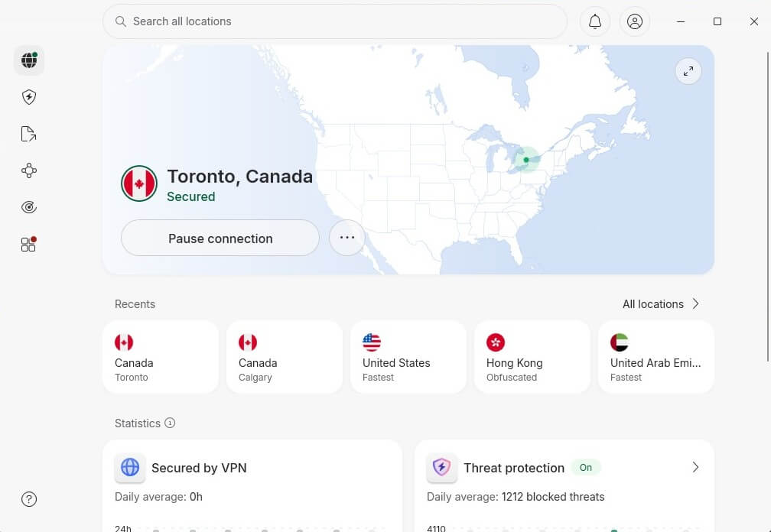Click the Calgary card's Canada flag
Viewport: 771px width, 532px height.
(x=248, y=342)
